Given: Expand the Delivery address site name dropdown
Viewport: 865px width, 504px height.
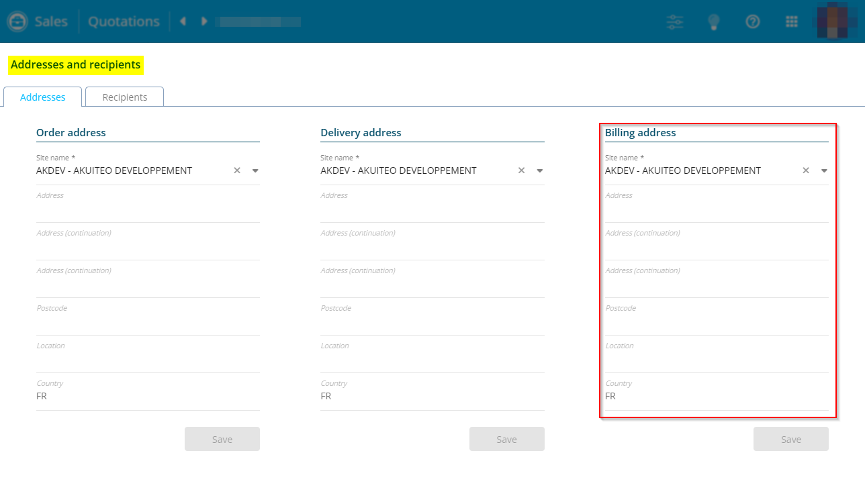Looking at the screenshot, I should (540, 170).
